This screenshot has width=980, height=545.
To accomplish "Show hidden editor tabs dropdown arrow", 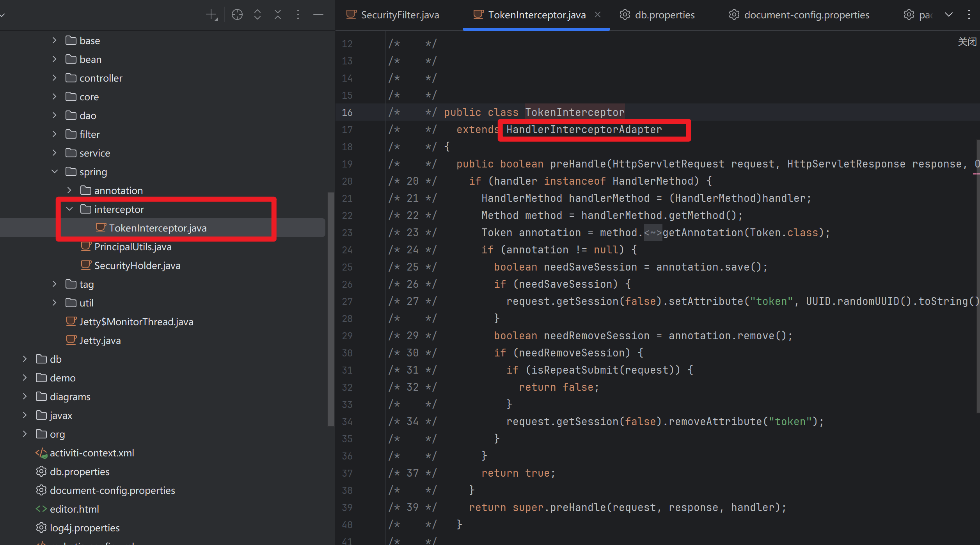I will point(949,15).
